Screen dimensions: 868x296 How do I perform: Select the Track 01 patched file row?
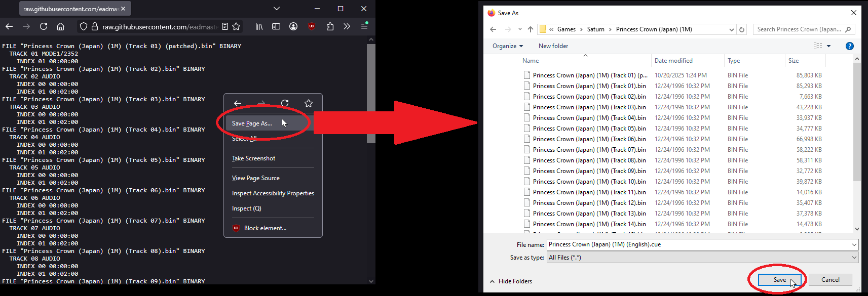tap(672, 75)
